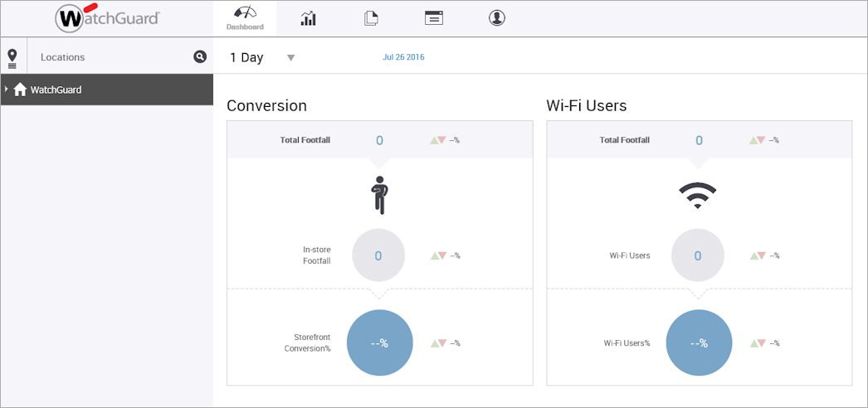Open the Dashboard tab
The height and width of the screenshot is (408, 868).
pos(245,19)
